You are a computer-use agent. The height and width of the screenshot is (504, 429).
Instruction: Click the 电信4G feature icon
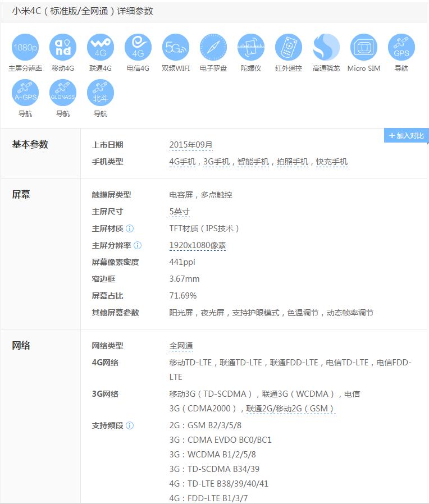point(138,47)
